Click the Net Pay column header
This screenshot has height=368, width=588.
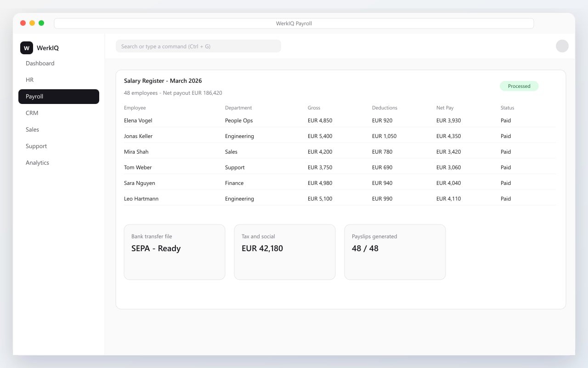pyautogui.click(x=445, y=108)
